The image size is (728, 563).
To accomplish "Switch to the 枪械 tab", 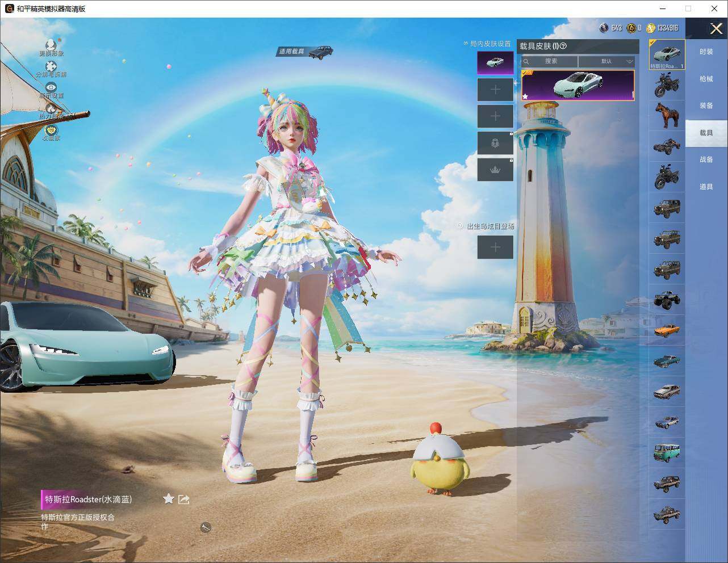I will click(x=706, y=79).
